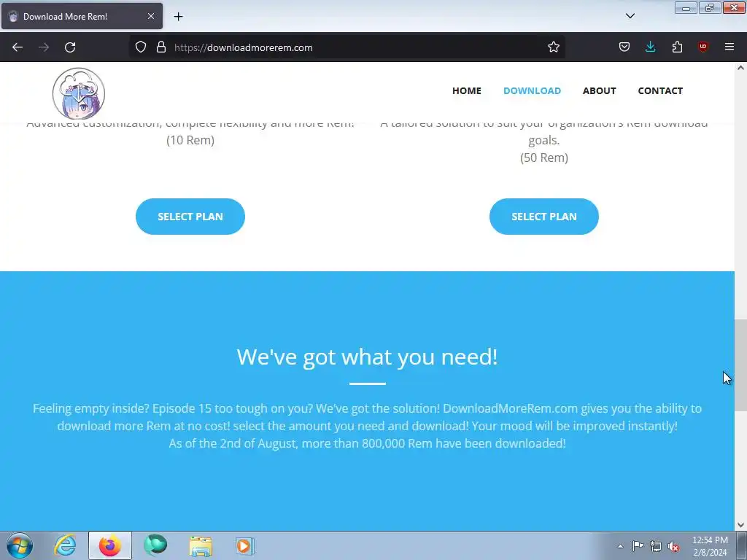
Task: Click the "800,000 Rem have been downloaded" line
Action: coord(368,443)
